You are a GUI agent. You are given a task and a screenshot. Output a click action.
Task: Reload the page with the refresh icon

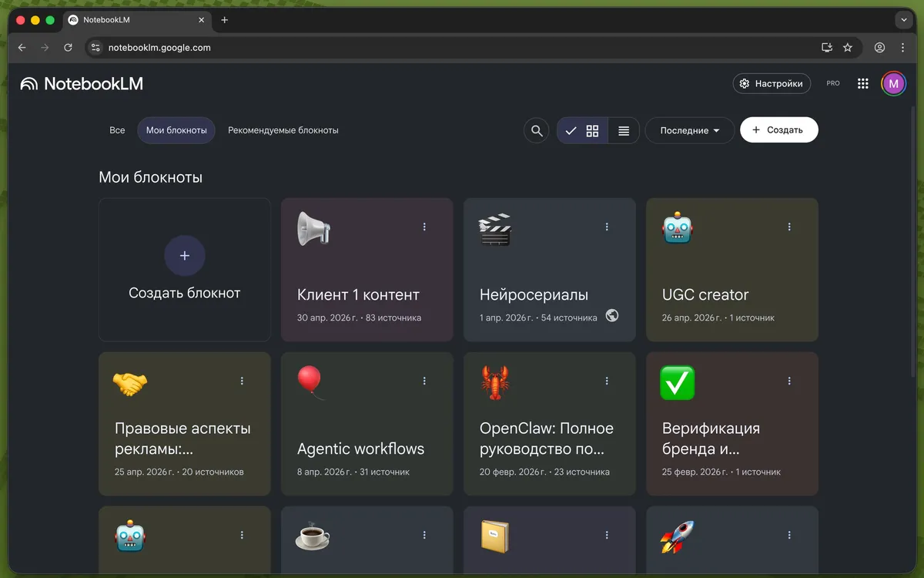pos(68,47)
